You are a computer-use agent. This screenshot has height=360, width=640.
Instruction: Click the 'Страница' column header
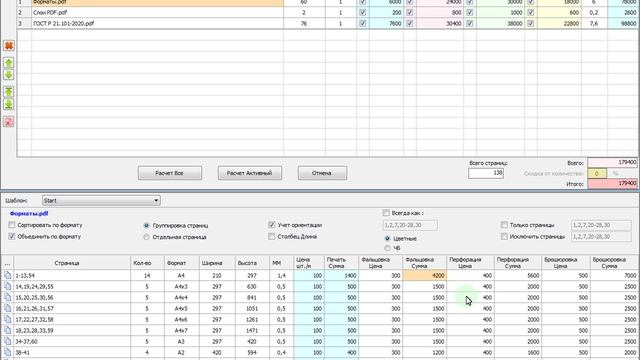pyautogui.click(x=72, y=263)
